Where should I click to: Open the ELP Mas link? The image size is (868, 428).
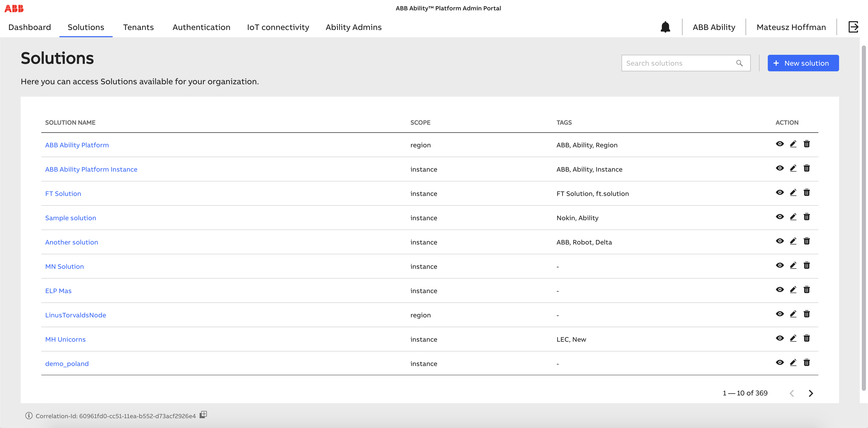pos(58,291)
